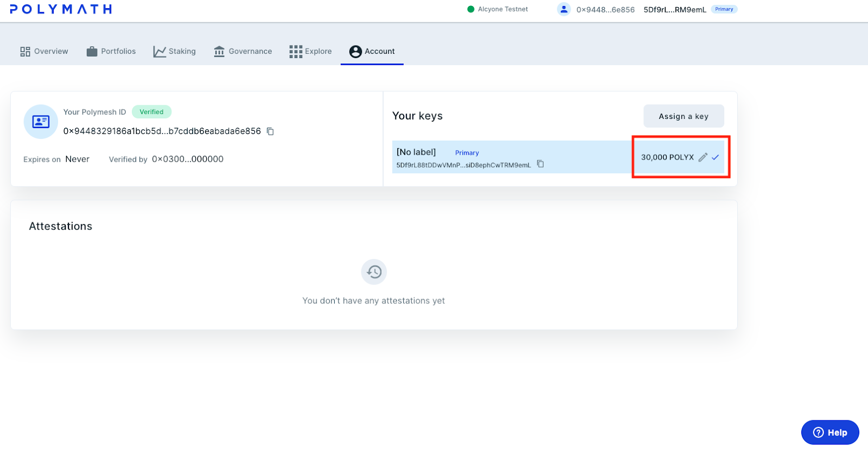Click the Polymesh ID 0×9448329186a1bcb5d... text
The width and height of the screenshot is (868, 456).
point(162,131)
